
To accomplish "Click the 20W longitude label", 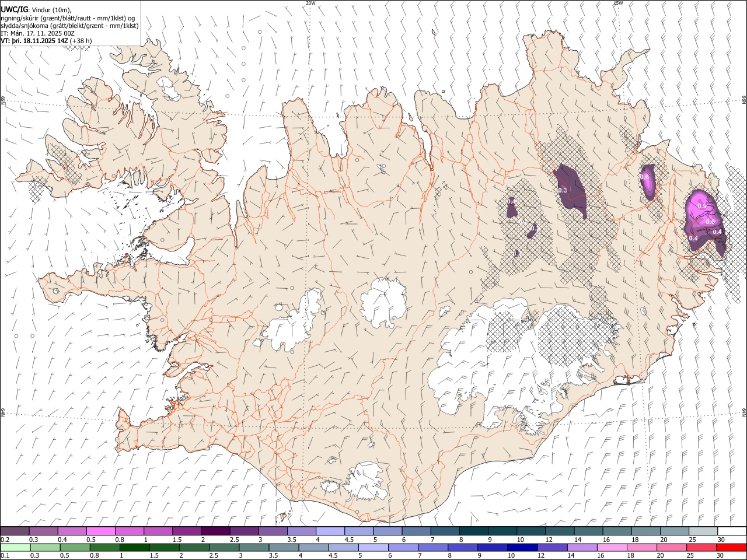I will [x=310, y=3].
